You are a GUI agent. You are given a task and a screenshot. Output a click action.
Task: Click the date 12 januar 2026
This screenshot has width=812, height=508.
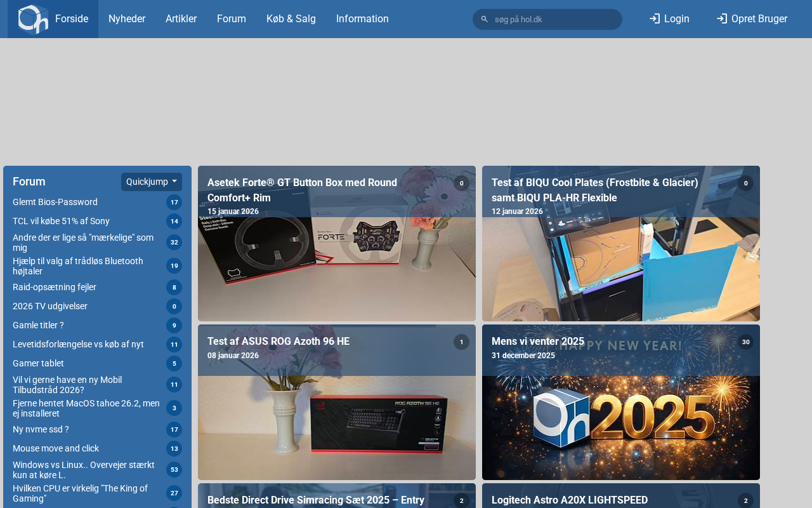pyautogui.click(x=517, y=211)
